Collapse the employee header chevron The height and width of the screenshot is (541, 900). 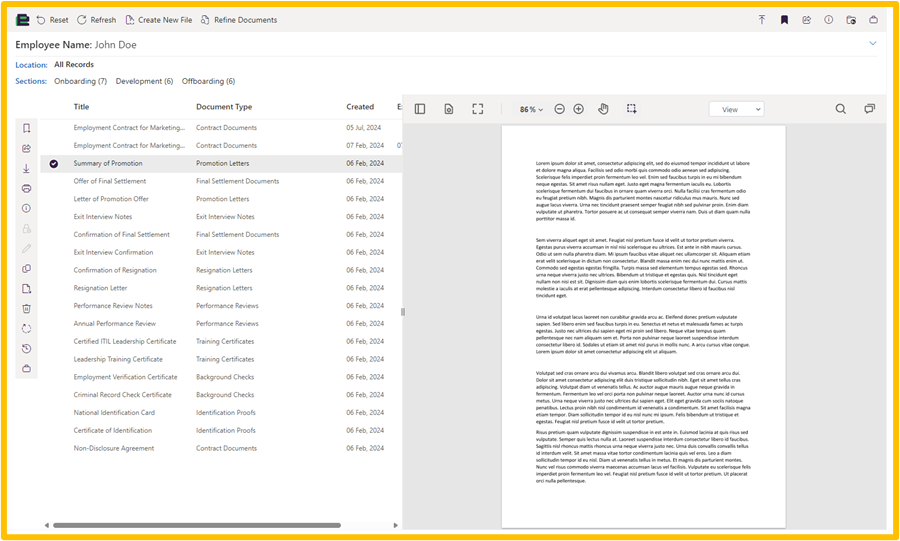[873, 44]
